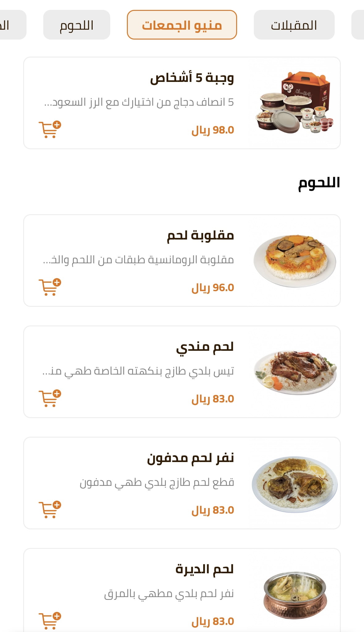The width and height of the screenshot is (364, 632).
Task: Select the نفر لحم مدفون title
Action: click(190, 458)
